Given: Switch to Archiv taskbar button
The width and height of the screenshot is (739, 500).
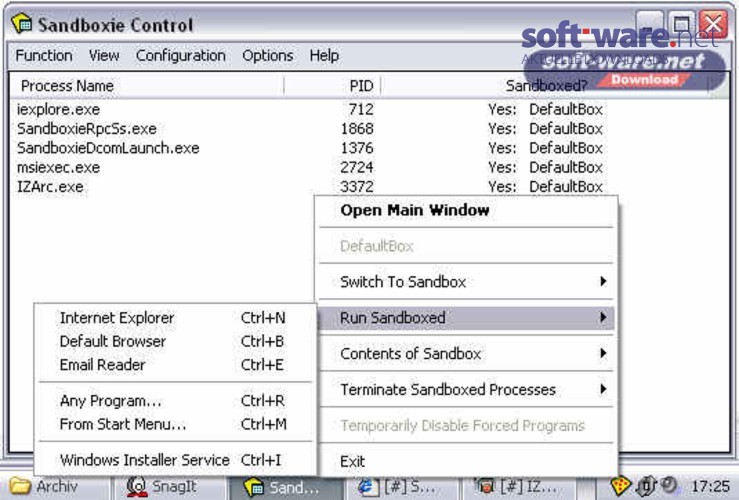Looking at the screenshot, I should click(56, 487).
